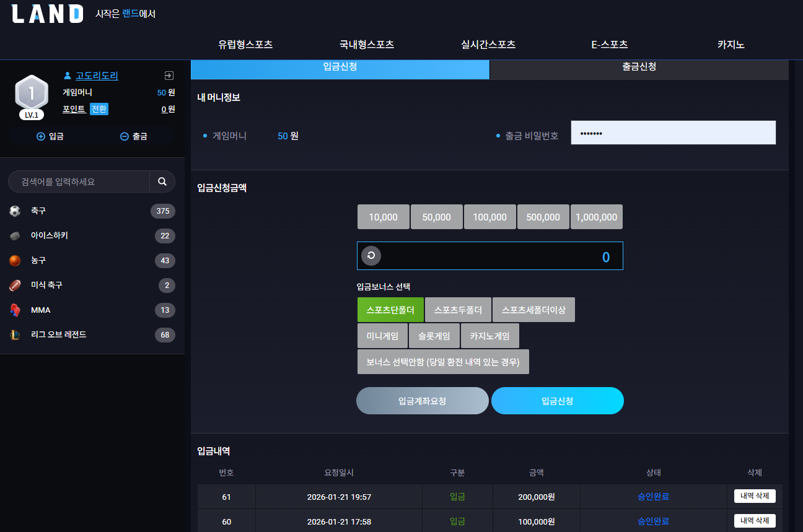Select the 축구 soccer ball icon
803x532 pixels.
(15, 211)
